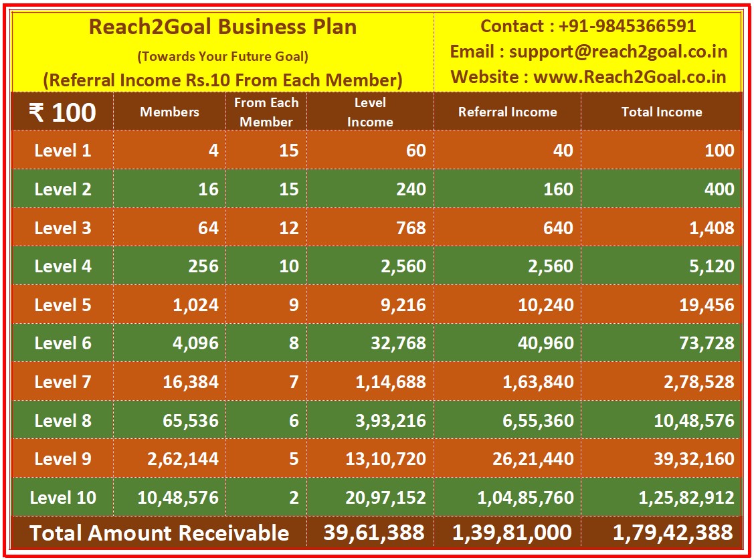Select the Reach2Goal Business Plan title
This screenshot has height=560, width=754.
pos(223,27)
